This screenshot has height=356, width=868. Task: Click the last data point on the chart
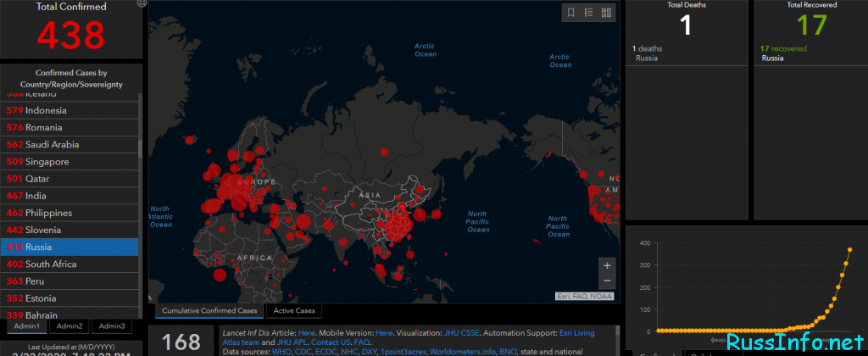pos(849,249)
